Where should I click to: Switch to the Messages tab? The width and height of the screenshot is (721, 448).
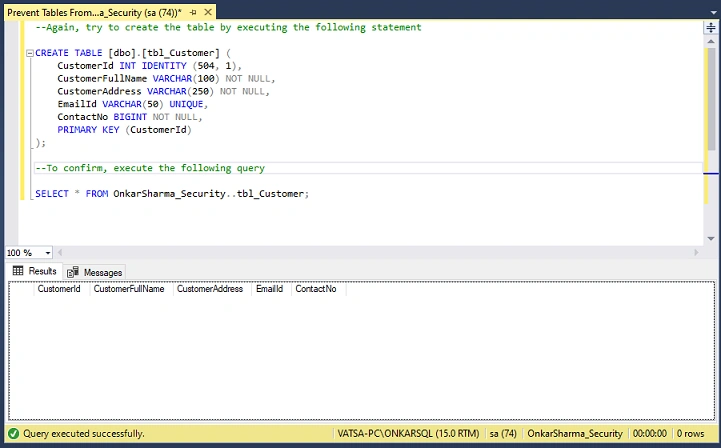coord(95,272)
